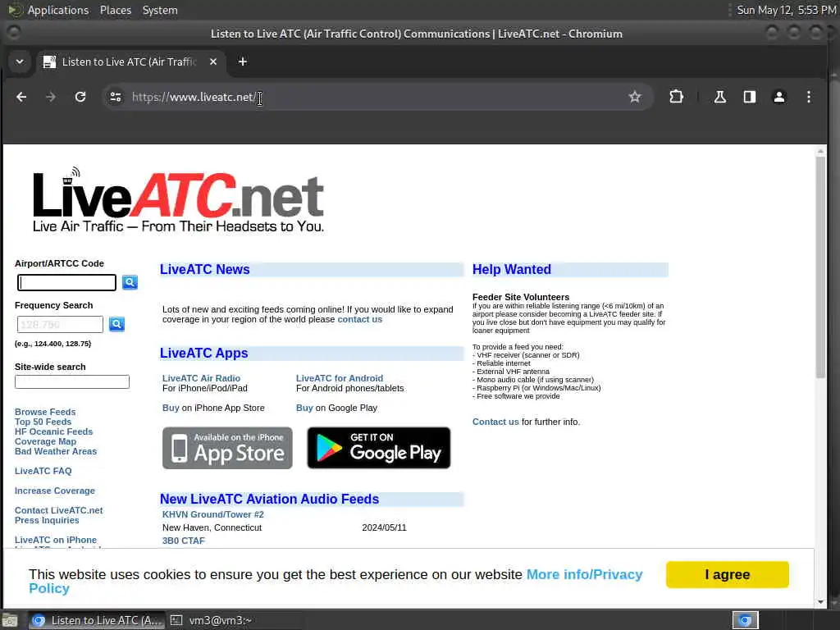Reload the page with refresh icon
This screenshot has height=630, width=840.
pyautogui.click(x=80, y=97)
